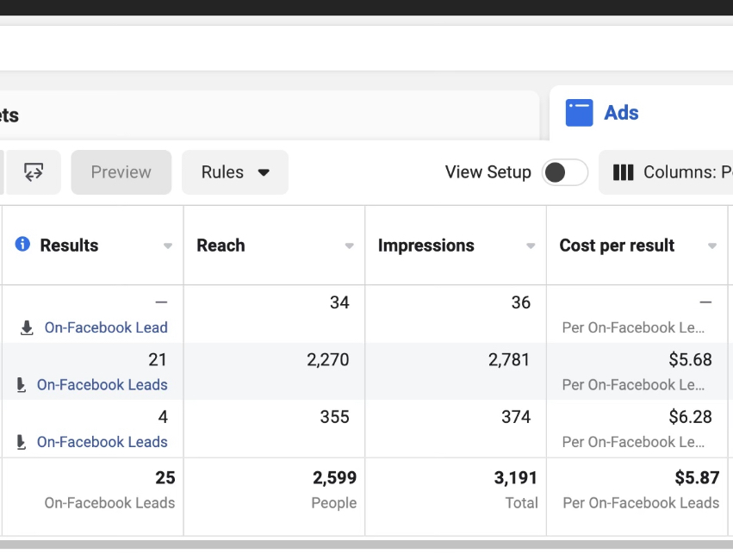
Task: Open the On-Facebook Lead link in first row
Action: click(106, 328)
